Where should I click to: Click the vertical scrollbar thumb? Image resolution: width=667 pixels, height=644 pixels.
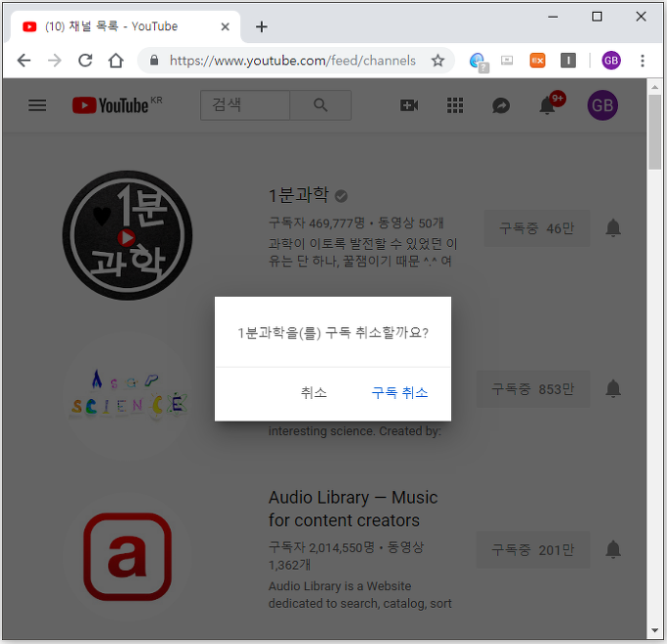(x=654, y=132)
